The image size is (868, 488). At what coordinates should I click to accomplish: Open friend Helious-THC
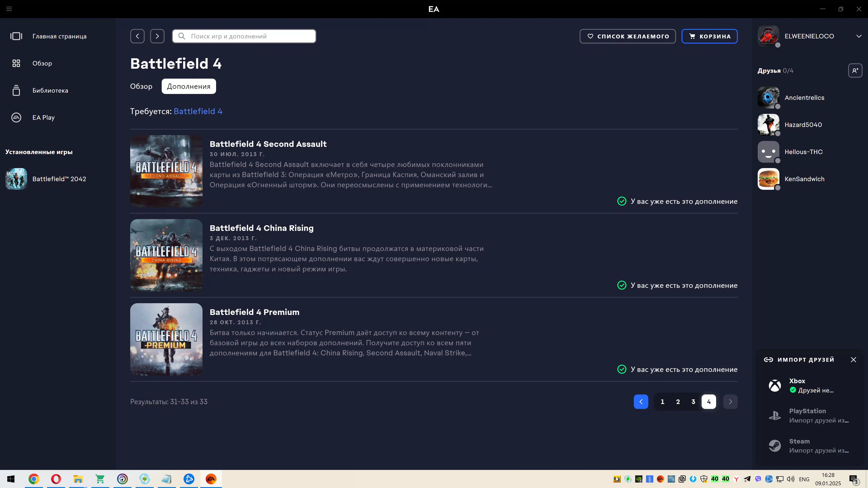pyautogui.click(x=810, y=152)
